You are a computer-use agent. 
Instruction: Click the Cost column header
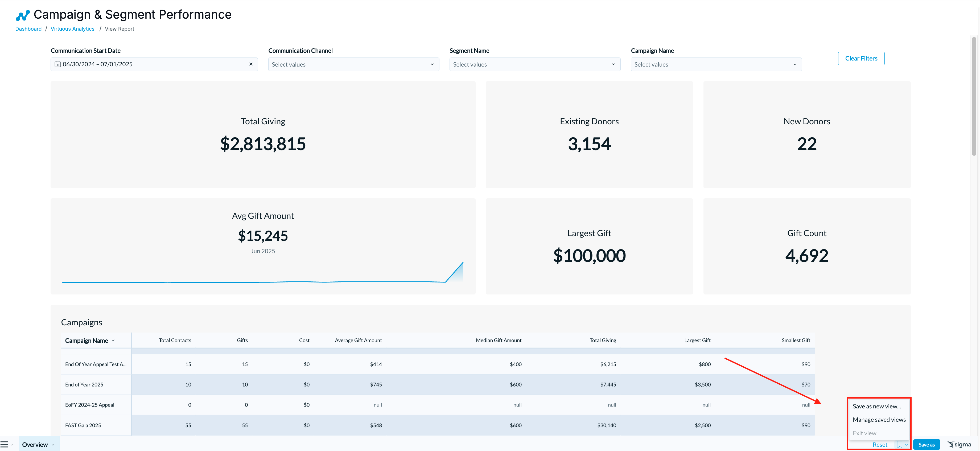point(304,340)
